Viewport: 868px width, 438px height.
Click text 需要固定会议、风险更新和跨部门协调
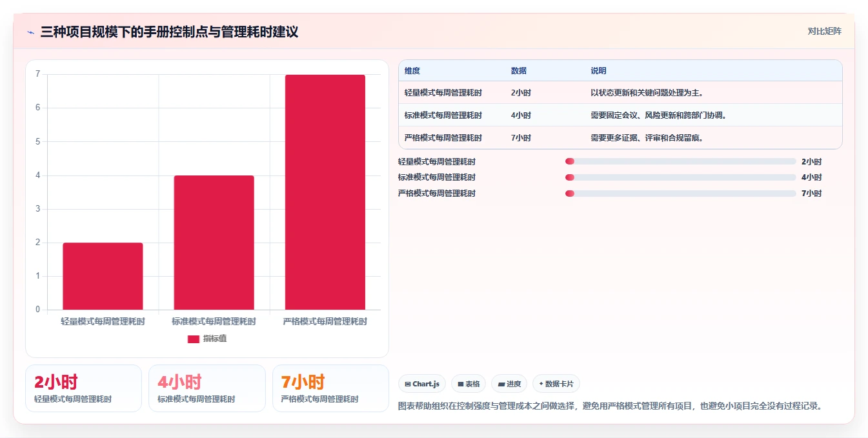click(659, 115)
